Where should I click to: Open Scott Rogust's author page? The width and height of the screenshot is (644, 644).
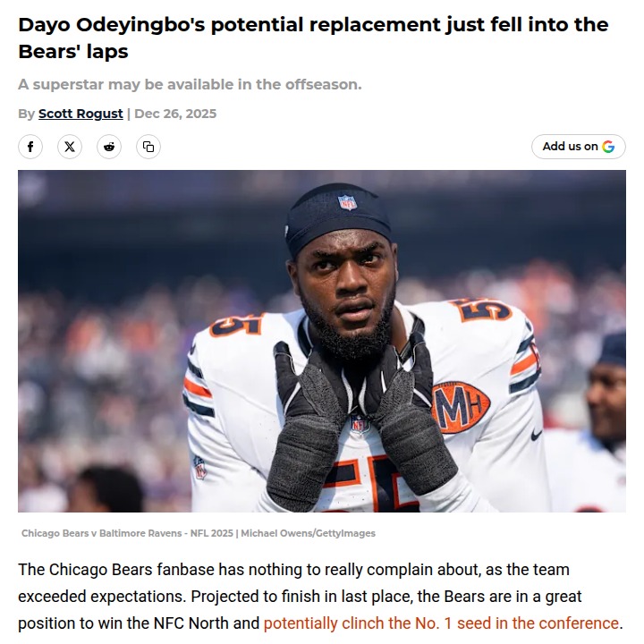[80, 114]
